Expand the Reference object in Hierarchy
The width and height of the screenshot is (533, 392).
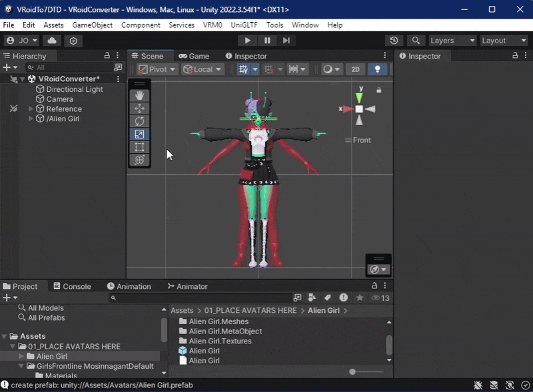[x=31, y=108]
